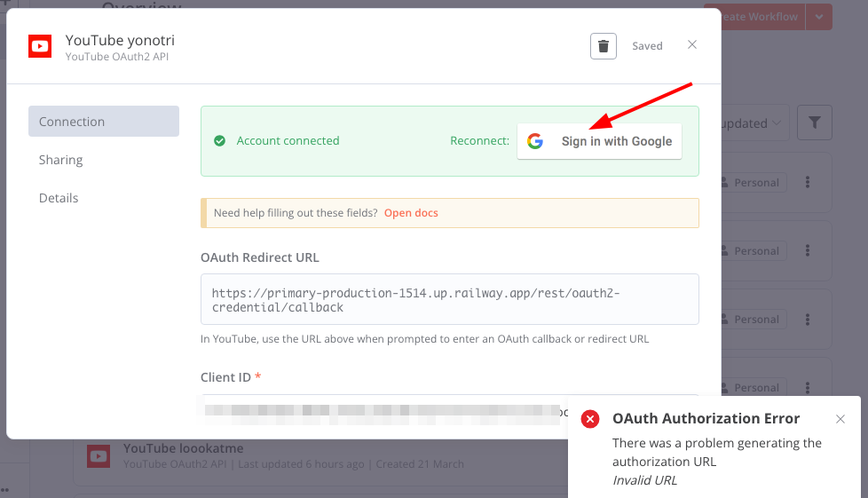Close the YouTube yonotri credential dialog
Image resolution: width=868 pixels, height=498 pixels.
point(692,45)
